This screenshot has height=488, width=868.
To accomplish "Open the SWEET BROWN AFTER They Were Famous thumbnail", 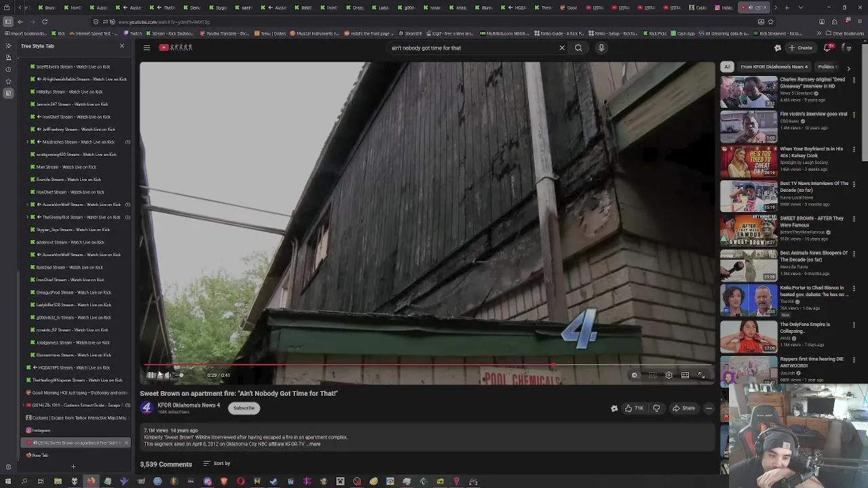I will tap(748, 230).
